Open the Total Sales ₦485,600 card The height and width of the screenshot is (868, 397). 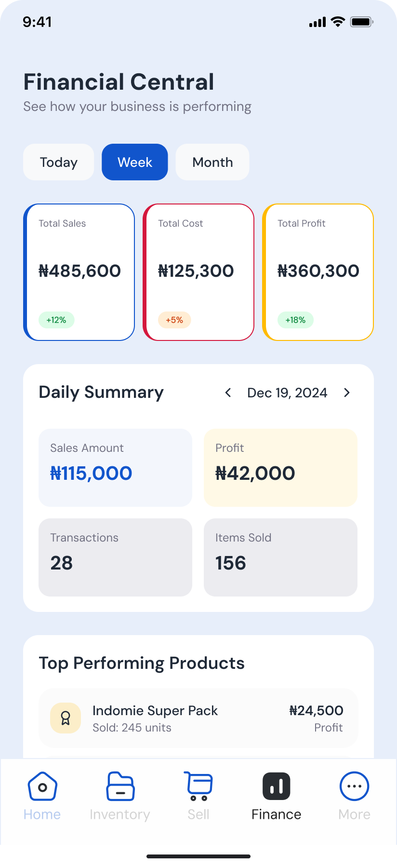(x=79, y=272)
